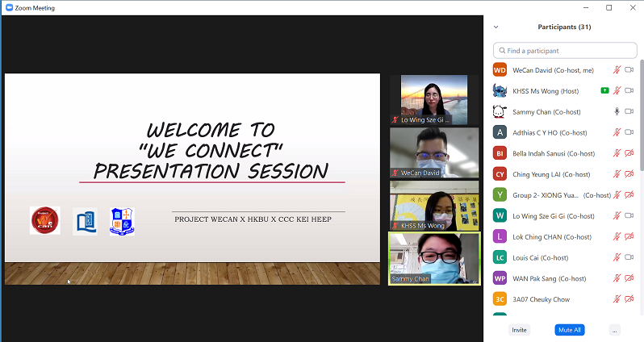Click the camera icon for Louis Cai
Image resolution: width=644 pixels, height=342 pixels.
[629, 258]
